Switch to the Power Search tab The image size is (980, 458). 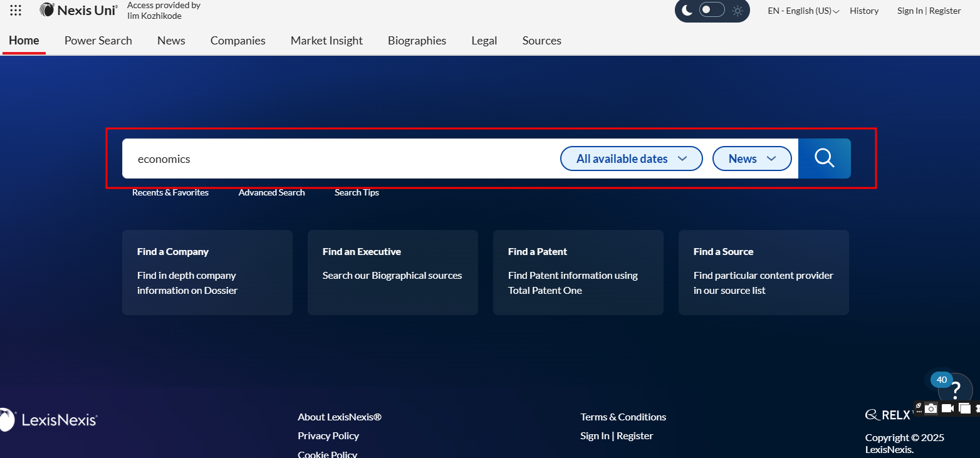tap(98, 41)
